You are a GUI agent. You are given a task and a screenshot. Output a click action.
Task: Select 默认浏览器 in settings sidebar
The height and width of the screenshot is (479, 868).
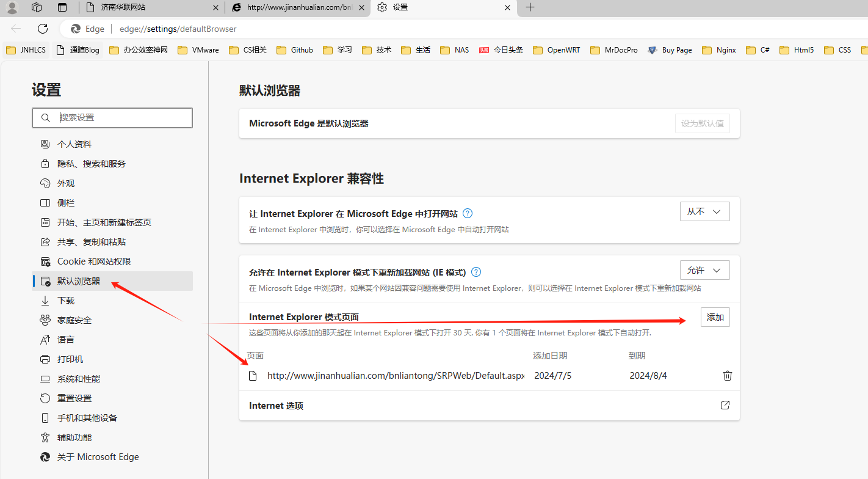(x=112, y=281)
